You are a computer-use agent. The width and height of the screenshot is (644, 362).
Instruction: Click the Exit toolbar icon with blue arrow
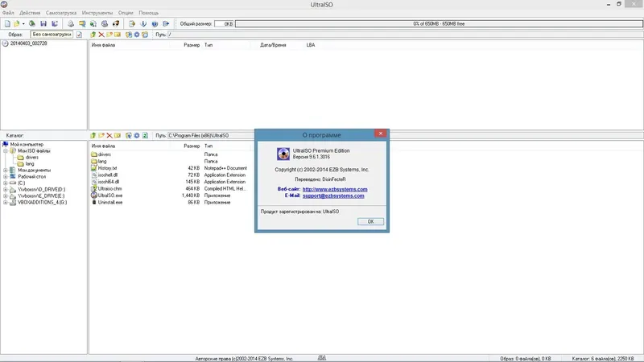166,24
